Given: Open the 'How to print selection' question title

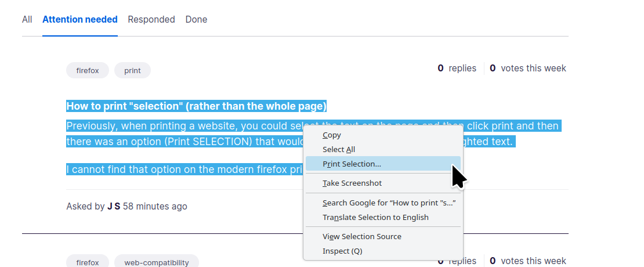Looking at the screenshot, I should coord(196,106).
